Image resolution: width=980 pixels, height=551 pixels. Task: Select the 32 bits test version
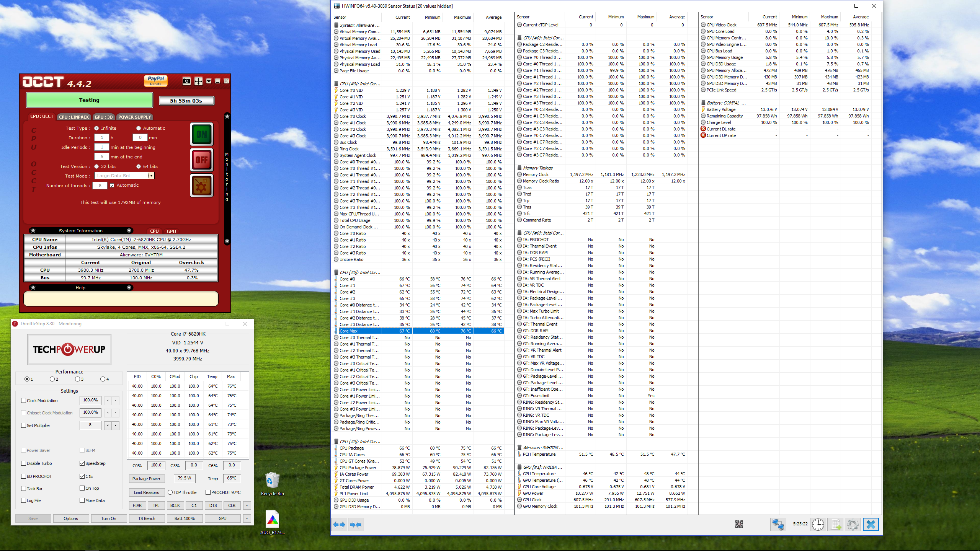96,166
